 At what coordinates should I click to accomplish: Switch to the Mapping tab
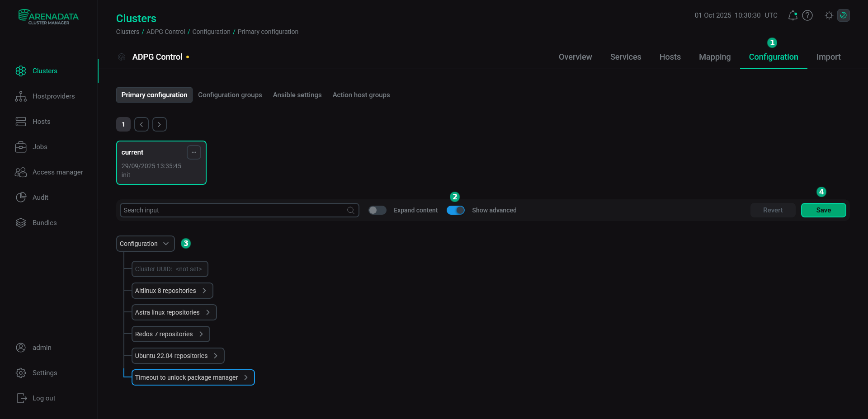(714, 57)
